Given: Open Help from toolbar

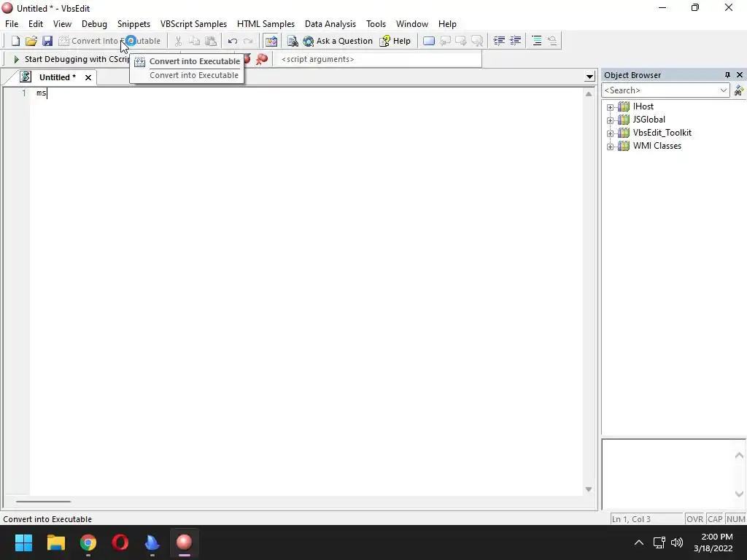Looking at the screenshot, I should coord(395,41).
